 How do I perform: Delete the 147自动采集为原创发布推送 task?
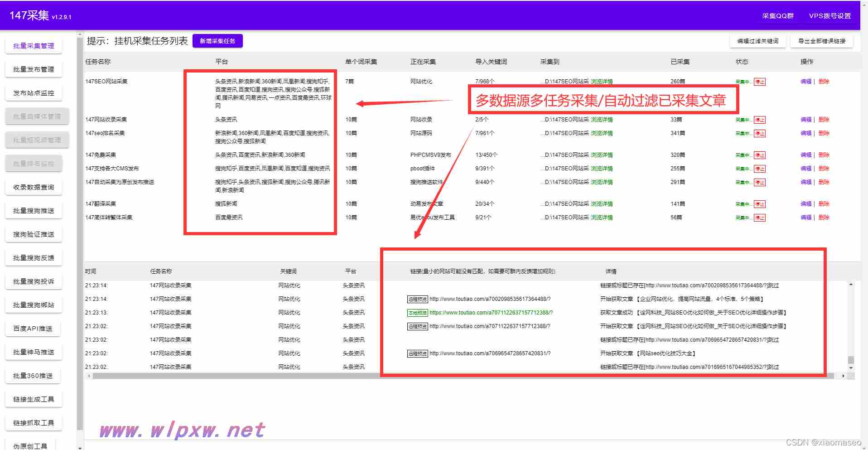pyautogui.click(x=824, y=182)
